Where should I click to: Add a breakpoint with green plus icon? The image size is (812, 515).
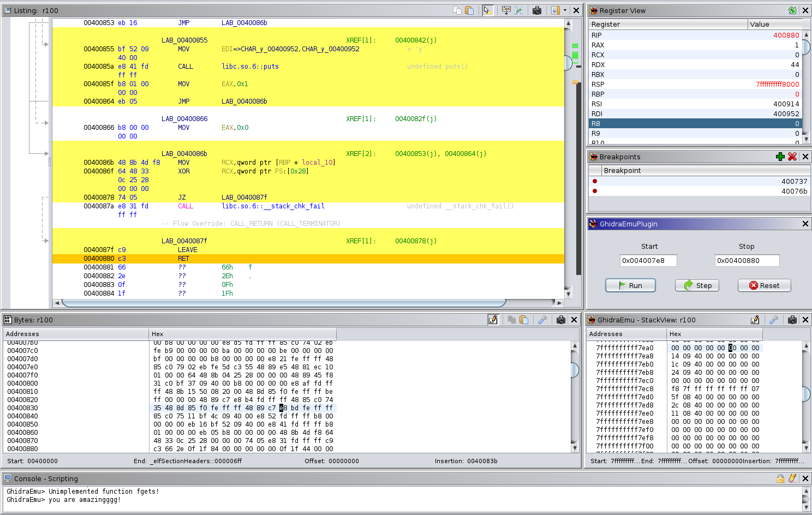[x=780, y=157]
